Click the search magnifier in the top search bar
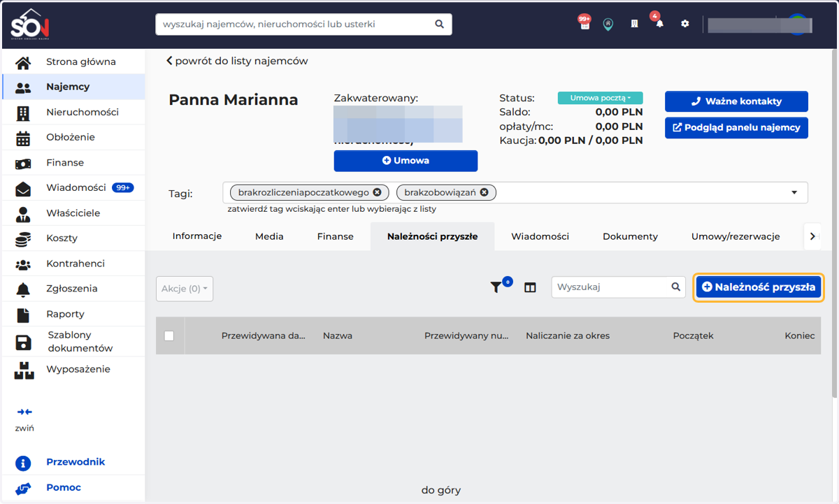This screenshot has width=839, height=504. click(439, 24)
